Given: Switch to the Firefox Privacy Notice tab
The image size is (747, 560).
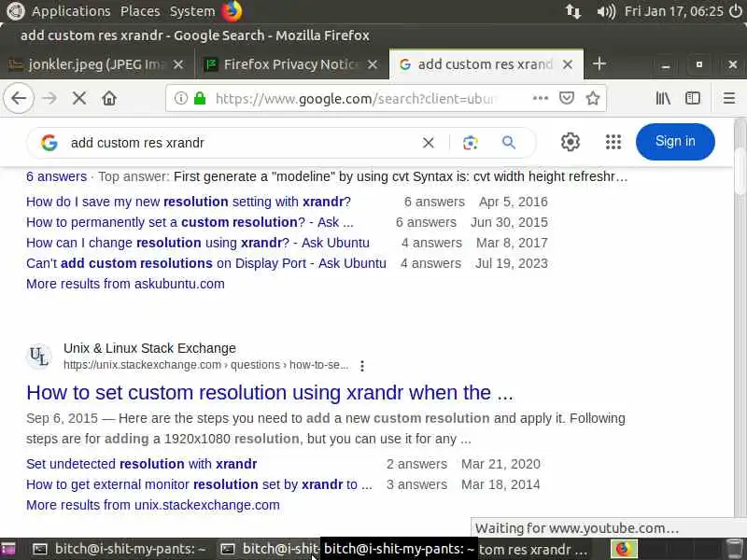Looking at the screenshot, I should [x=290, y=64].
